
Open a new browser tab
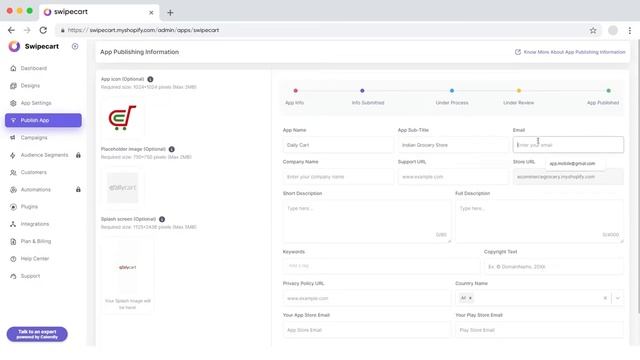170,13
